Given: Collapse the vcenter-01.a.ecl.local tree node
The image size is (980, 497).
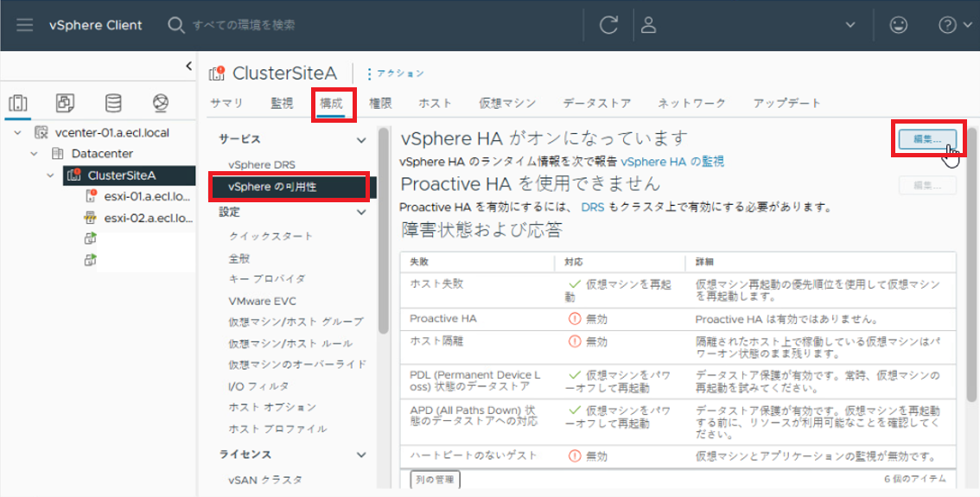Looking at the screenshot, I should tap(19, 133).
